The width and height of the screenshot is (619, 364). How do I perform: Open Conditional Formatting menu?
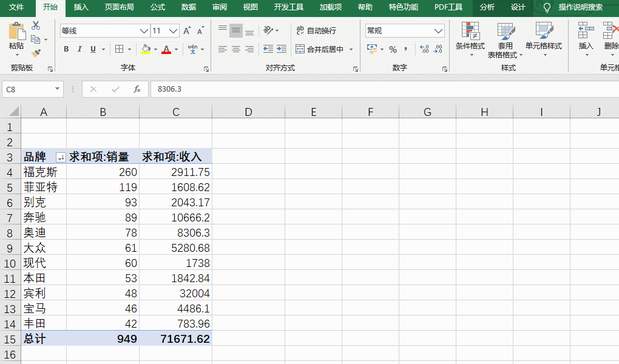(470, 39)
